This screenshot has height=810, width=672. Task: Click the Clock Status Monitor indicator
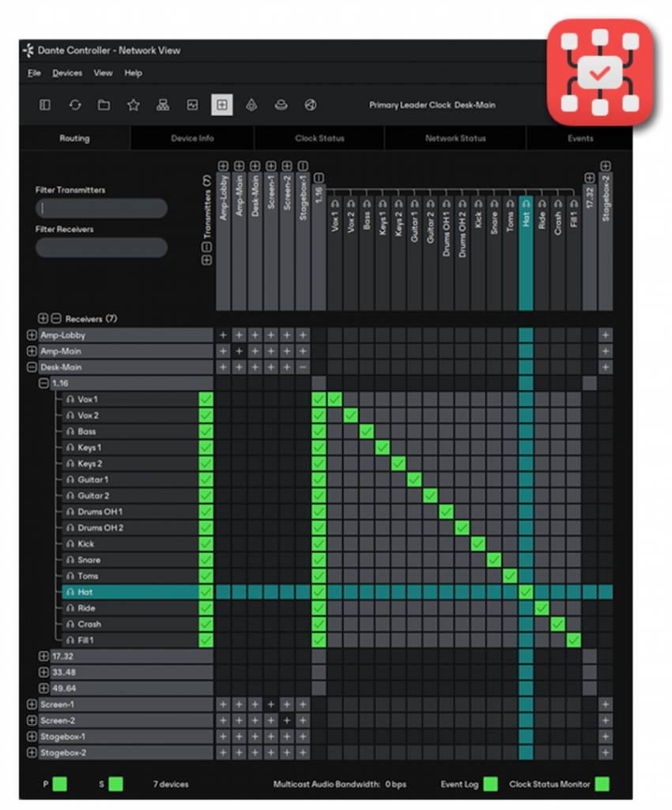pyautogui.click(x=602, y=784)
